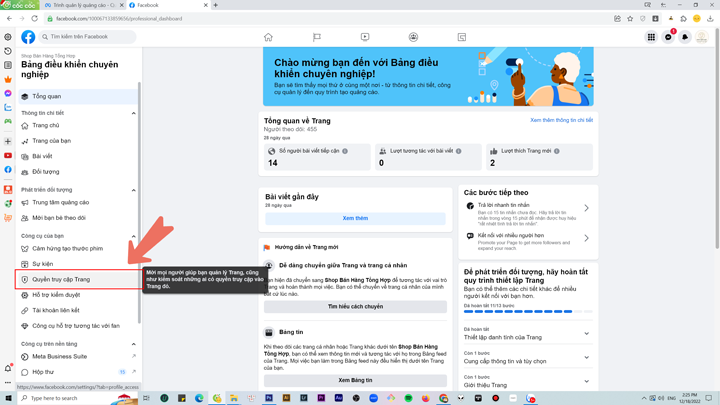
Task: Select Tổng quan in the sidebar
Action: click(78, 96)
